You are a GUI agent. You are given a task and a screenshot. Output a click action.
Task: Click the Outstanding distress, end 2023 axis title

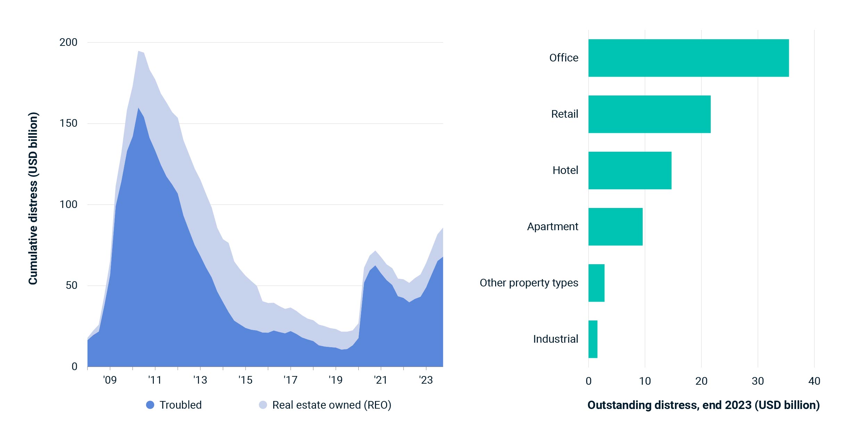703,405
